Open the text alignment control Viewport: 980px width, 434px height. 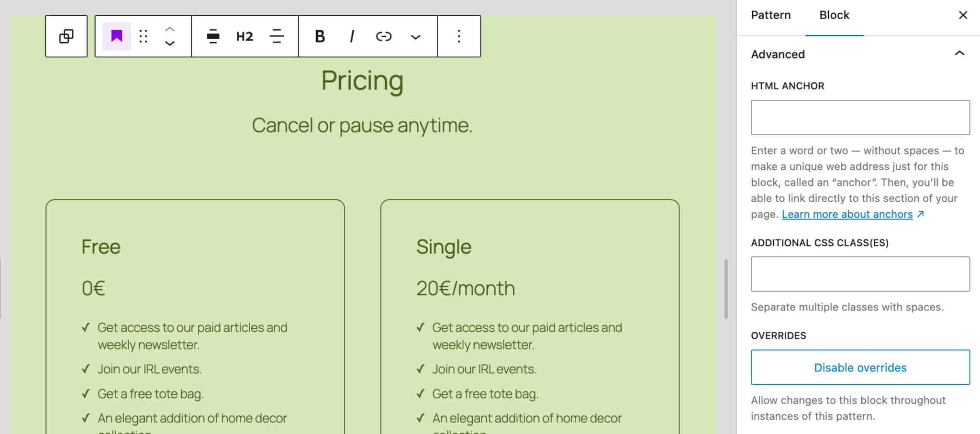pyautogui.click(x=277, y=36)
